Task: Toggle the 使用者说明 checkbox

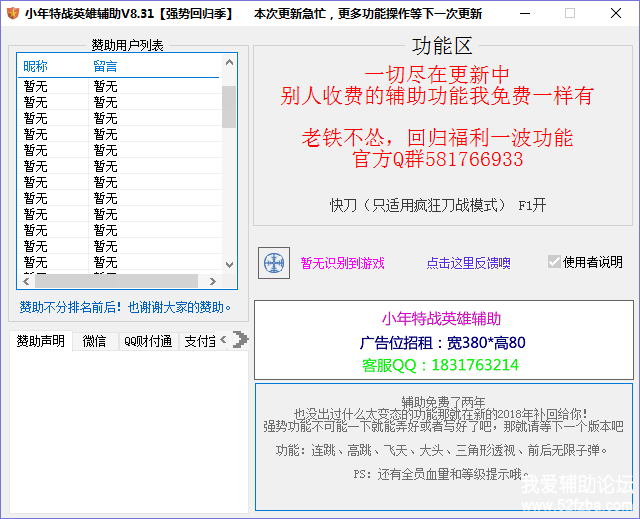Action: click(555, 262)
